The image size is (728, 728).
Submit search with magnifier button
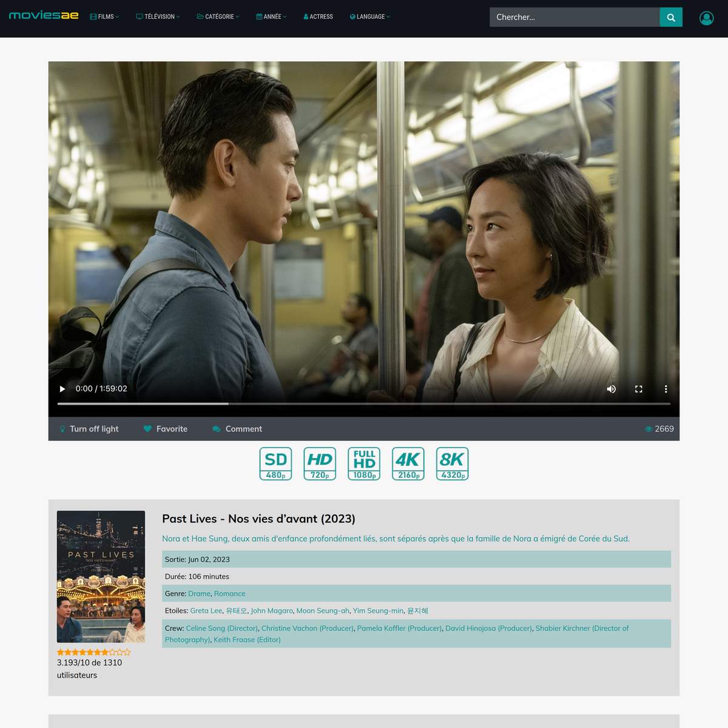click(x=671, y=17)
